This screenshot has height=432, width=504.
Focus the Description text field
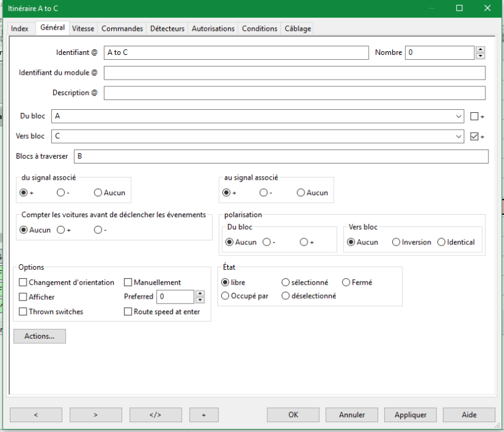point(294,93)
